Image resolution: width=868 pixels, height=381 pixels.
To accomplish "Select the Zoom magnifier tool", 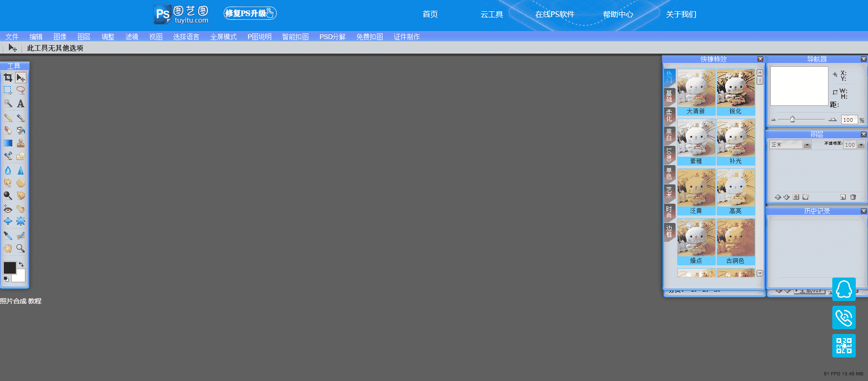I will 21,248.
